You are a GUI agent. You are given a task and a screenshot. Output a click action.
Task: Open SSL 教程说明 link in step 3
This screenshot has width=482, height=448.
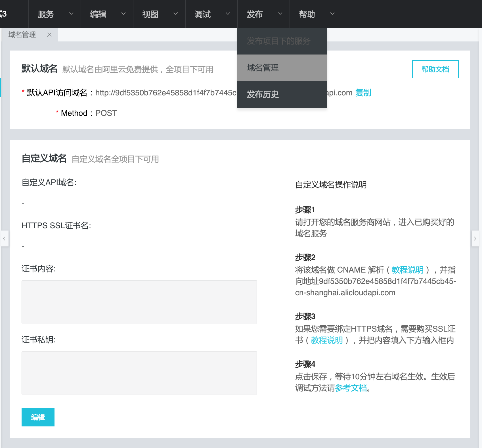(x=327, y=340)
